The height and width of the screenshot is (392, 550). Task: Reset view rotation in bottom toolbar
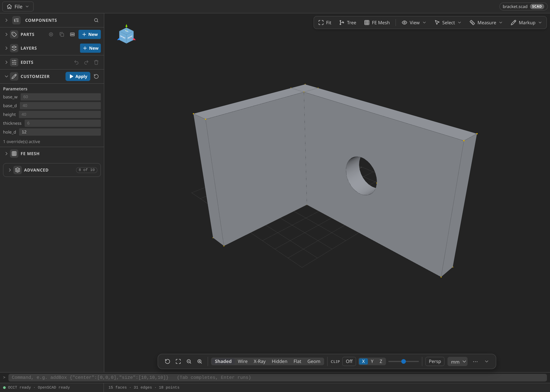tap(167, 361)
